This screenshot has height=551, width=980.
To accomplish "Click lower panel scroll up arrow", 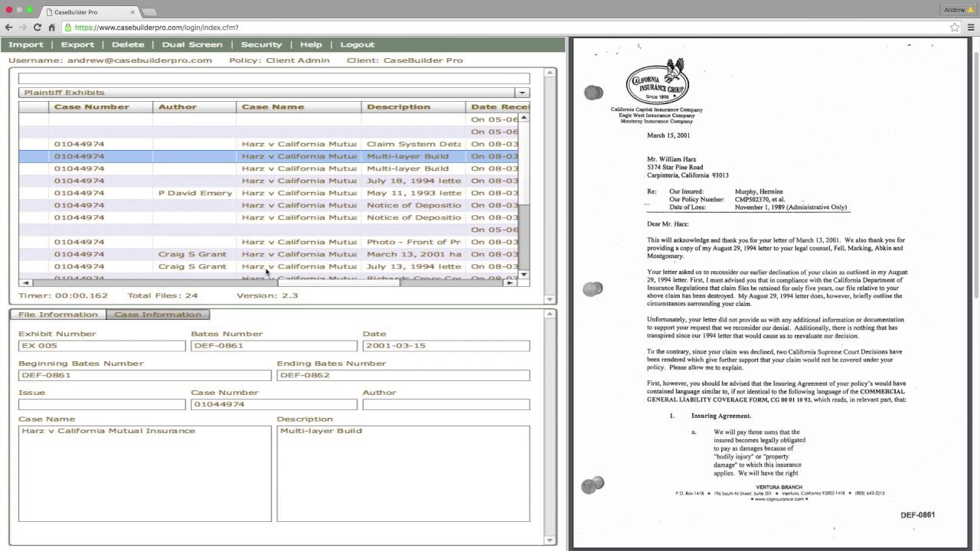I will (550, 314).
